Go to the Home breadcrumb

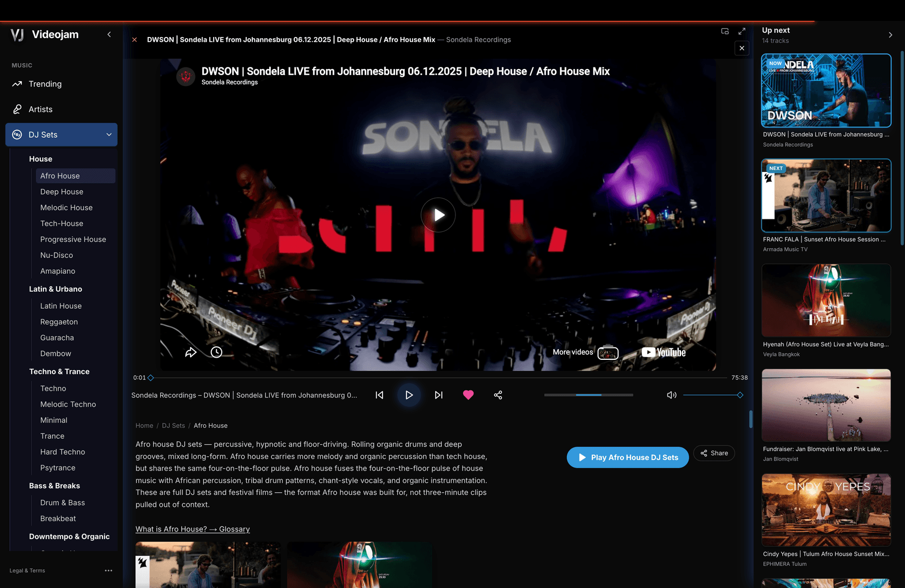point(144,426)
